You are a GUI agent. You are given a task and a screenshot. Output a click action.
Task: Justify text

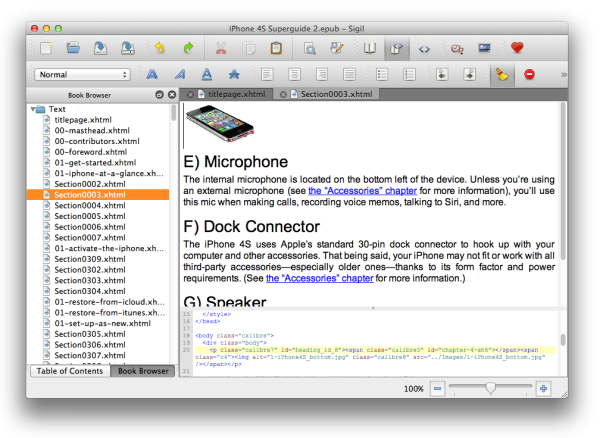coord(349,74)
